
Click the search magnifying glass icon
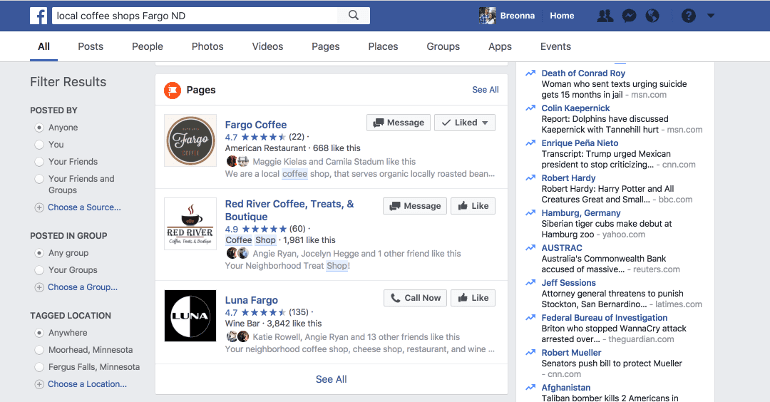click(x=354, y=16)
